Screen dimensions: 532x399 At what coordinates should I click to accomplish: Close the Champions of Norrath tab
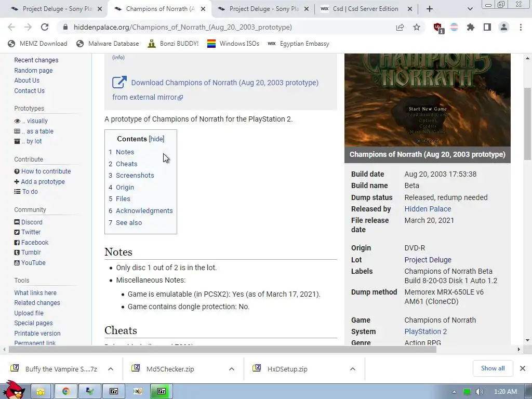coord(203,9)
